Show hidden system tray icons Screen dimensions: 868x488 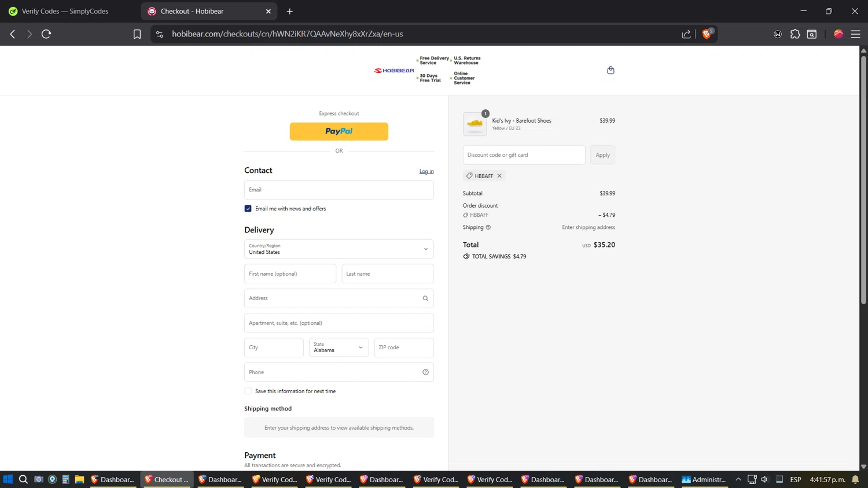click(x=738, y=479)
